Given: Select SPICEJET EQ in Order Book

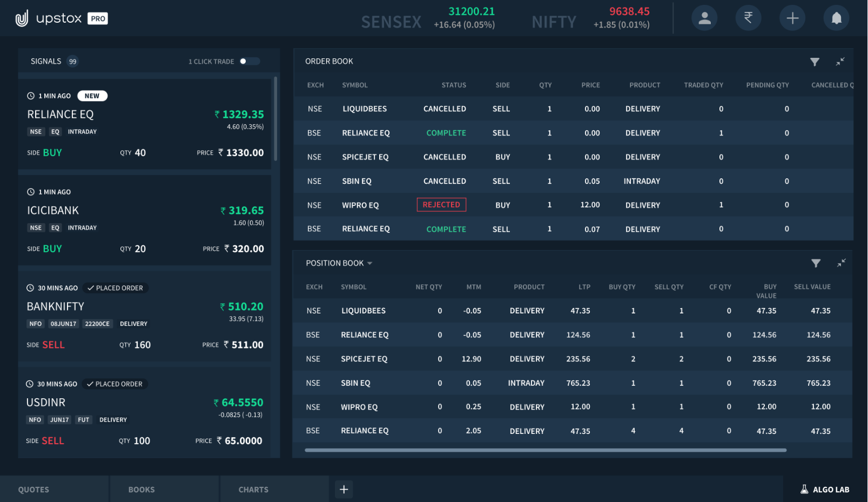Looking at the screenshot, I should [x=365, y=157].
